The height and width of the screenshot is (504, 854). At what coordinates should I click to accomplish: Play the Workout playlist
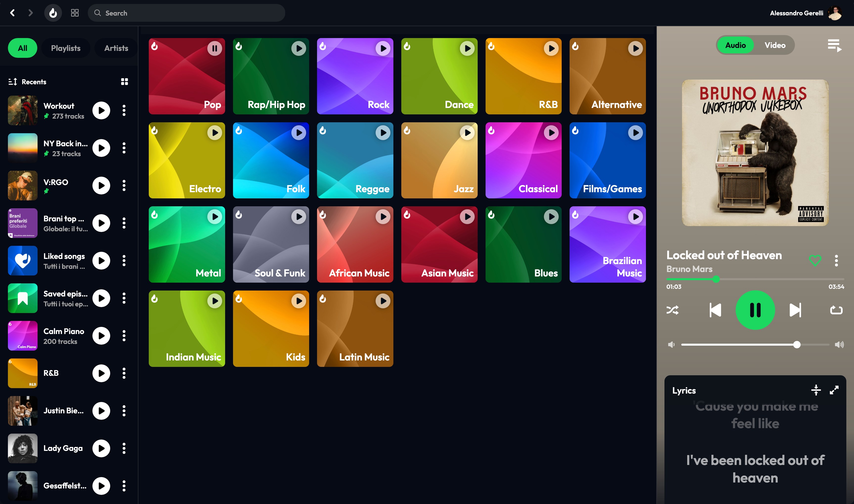[101, 110]
